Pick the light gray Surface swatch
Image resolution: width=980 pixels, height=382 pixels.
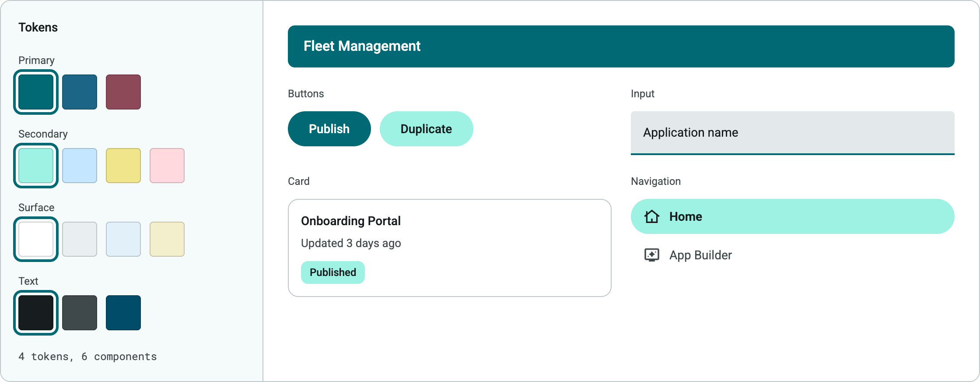coord(80,239)
